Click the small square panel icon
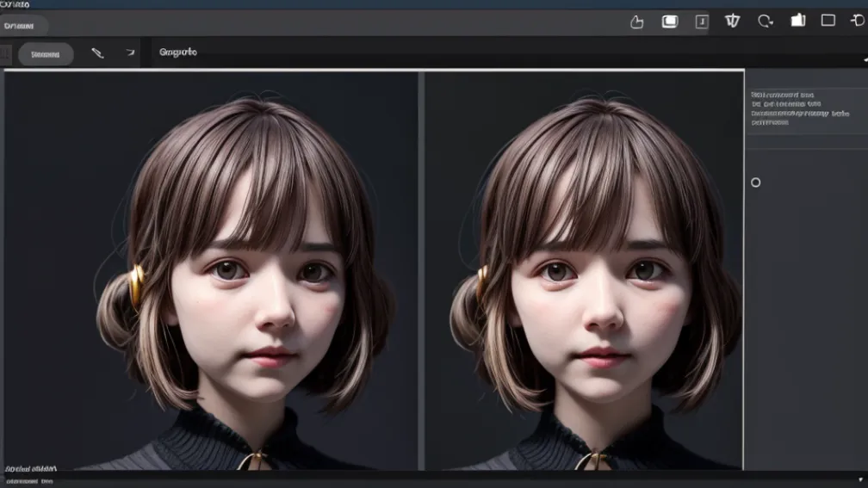The height and width of the screenshot is (488, 868). 702,22
